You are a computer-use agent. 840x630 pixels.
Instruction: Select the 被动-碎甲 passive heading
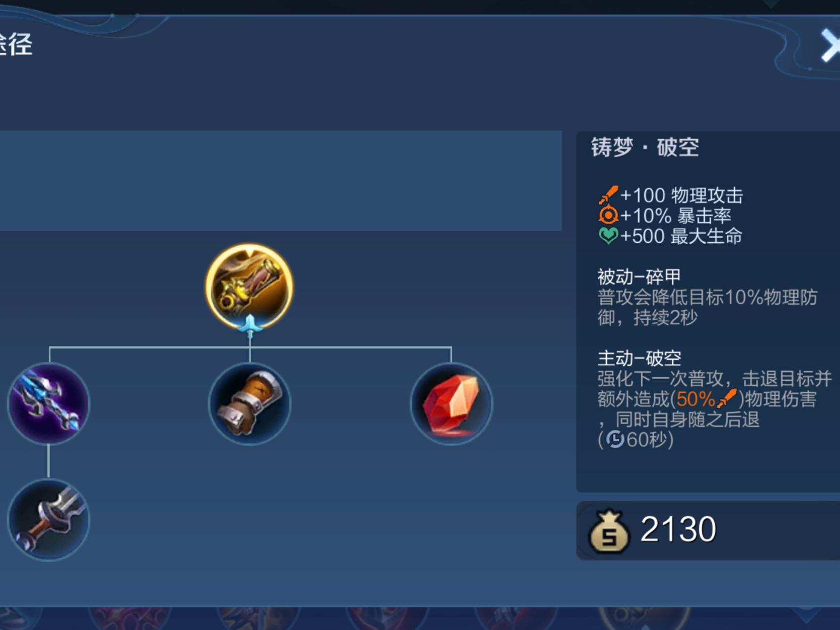(639, 276)
